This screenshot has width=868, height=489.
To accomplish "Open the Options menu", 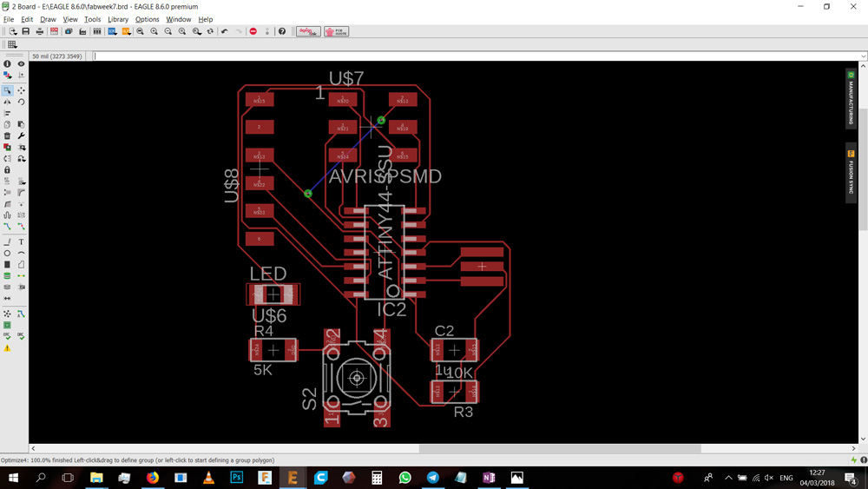I will pyautogui.click(x=148, y=19).
